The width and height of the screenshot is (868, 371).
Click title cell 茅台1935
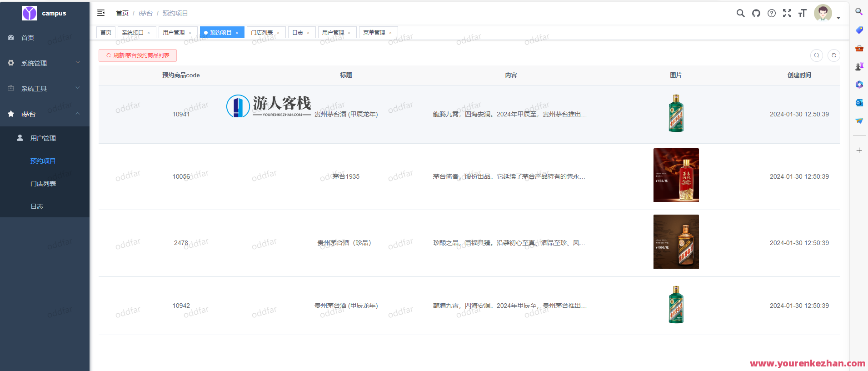[346, 176]
